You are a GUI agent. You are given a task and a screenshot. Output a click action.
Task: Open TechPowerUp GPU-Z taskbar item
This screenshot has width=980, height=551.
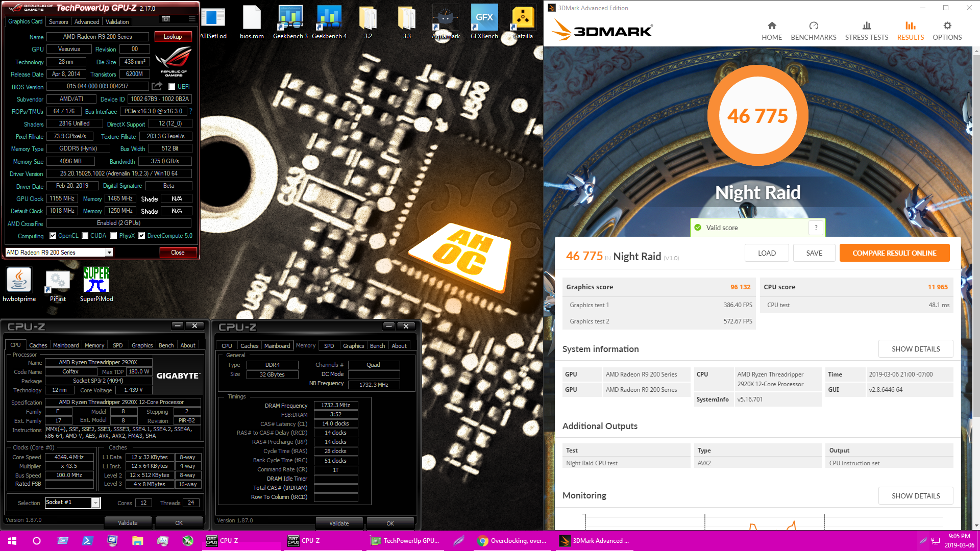click(405, 541)
